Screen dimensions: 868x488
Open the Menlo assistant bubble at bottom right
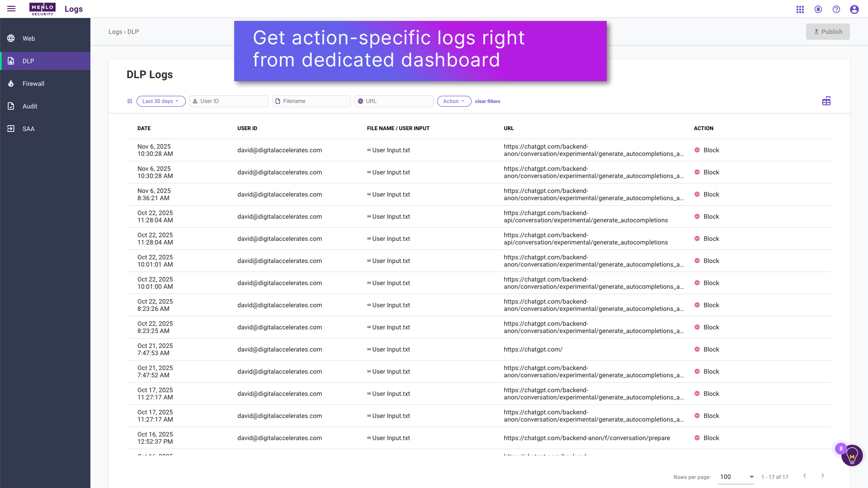click(852, 455)
